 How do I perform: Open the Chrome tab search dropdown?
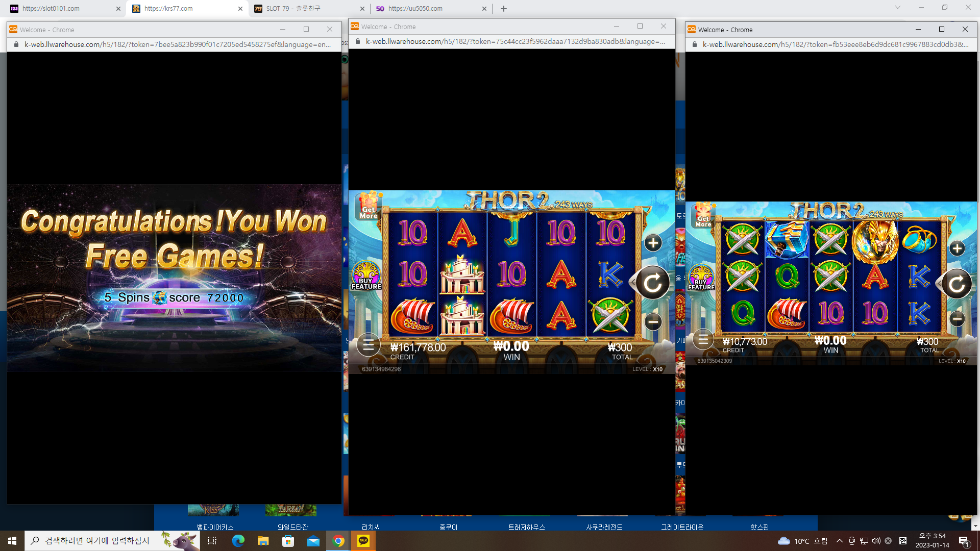point(897,8)
